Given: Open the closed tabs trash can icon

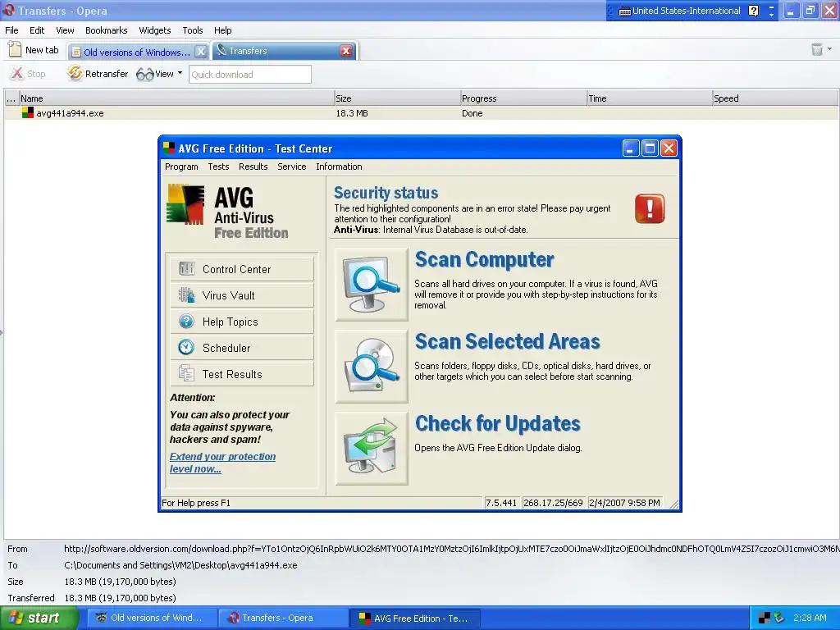Looking at the screenshot, I should pos(816,50).
